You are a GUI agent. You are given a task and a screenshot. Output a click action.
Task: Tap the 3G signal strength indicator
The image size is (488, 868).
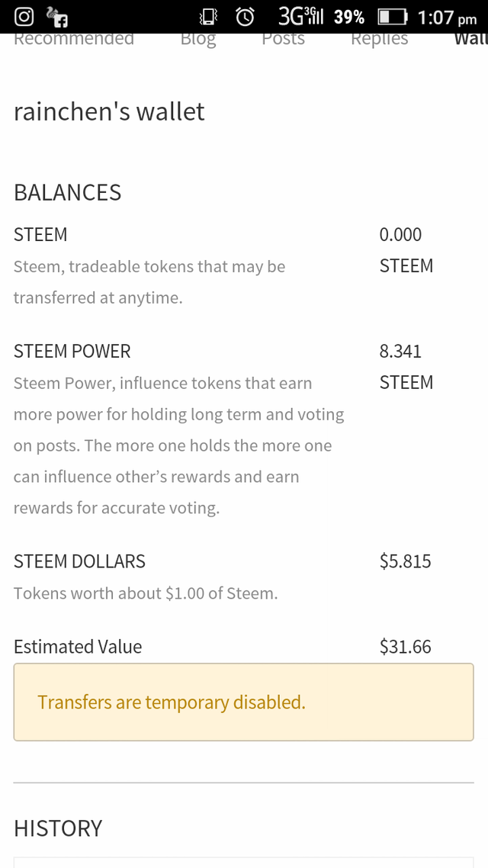click(x=302, y=16)
